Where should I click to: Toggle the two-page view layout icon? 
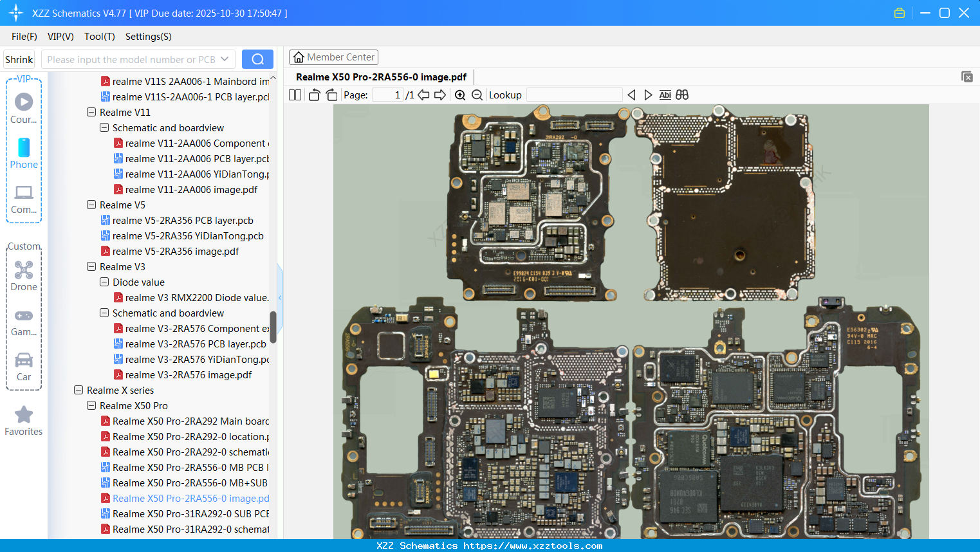click(295, 95)
